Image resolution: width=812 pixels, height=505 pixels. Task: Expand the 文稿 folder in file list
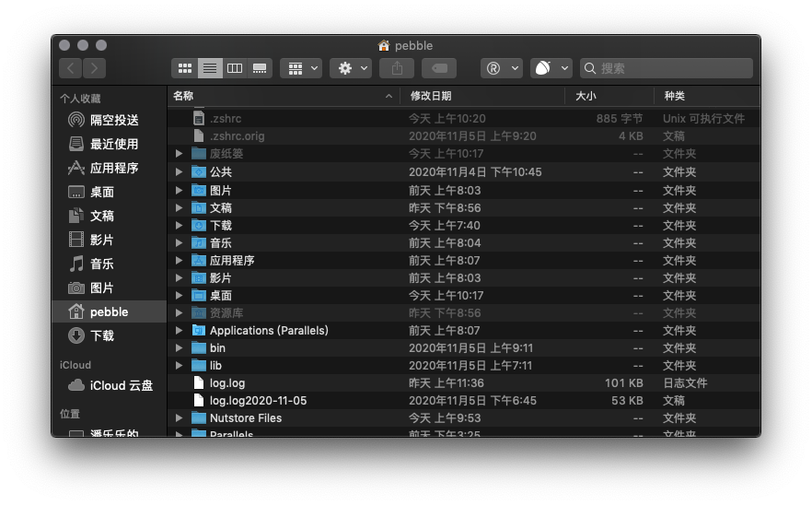tap(179, 208)
